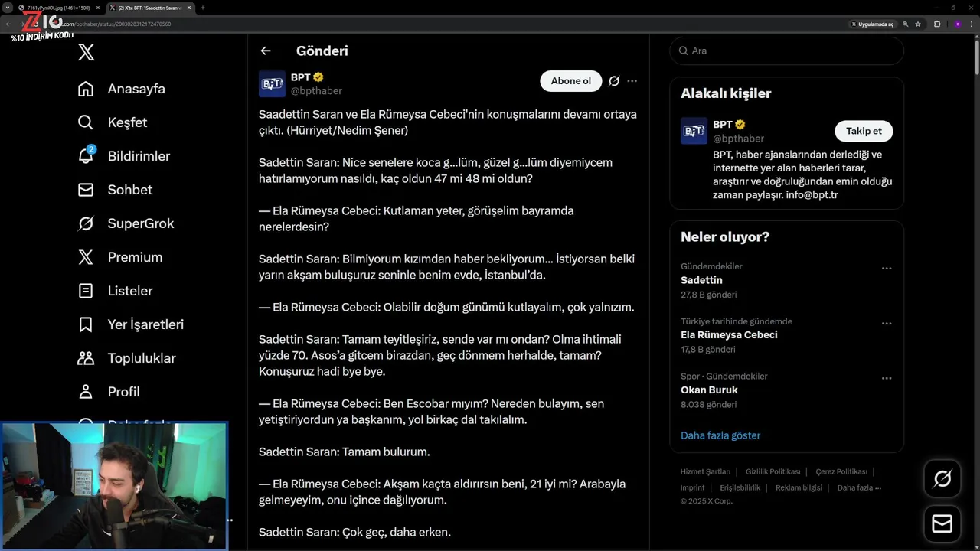Open Profil person icon
Viewport: 980px width, 551px height.
click(x=86, y=392)
